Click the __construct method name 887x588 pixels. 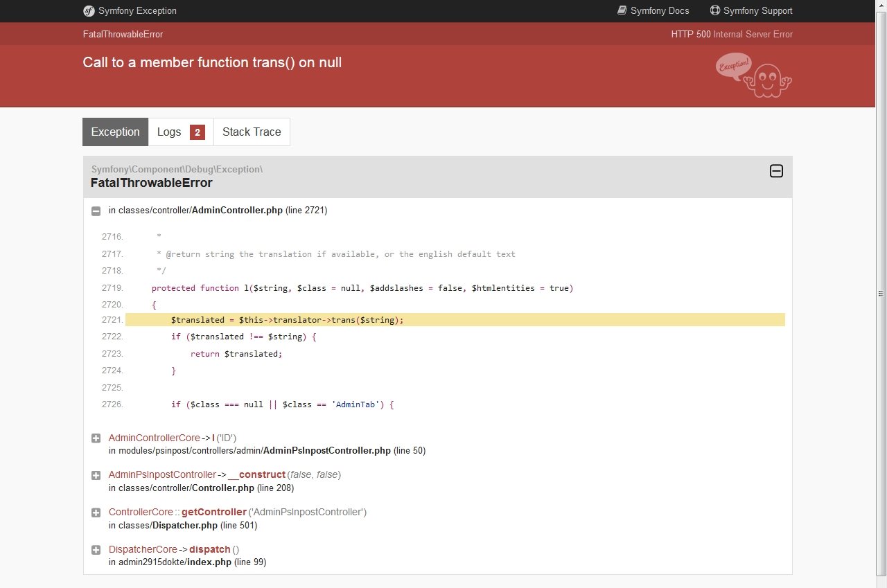click(256, 475)
